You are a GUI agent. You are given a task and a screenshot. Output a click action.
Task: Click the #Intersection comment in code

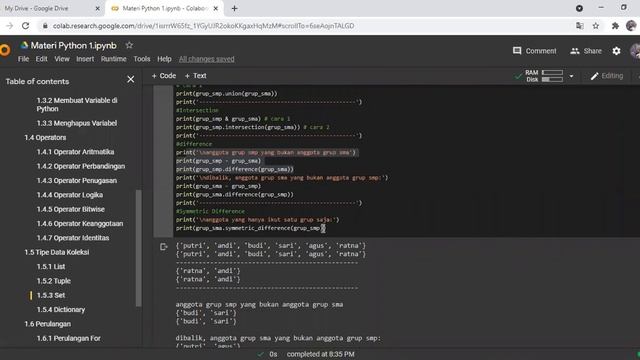[197, 110]
